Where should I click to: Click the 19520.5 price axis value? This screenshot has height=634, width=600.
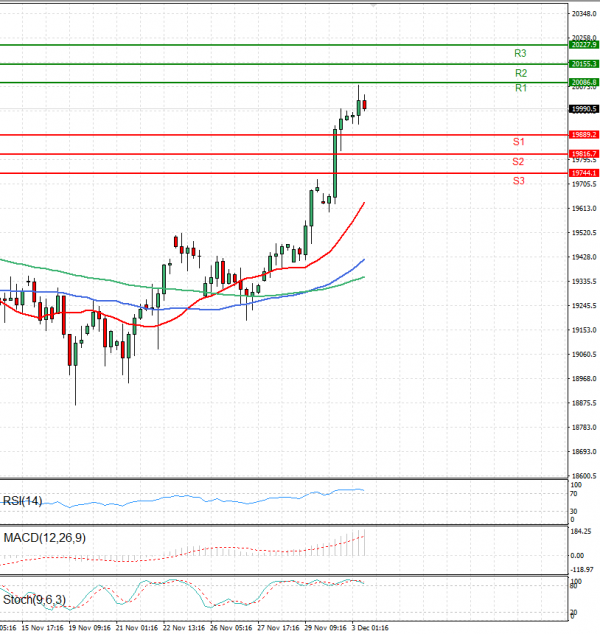(584, 233)
